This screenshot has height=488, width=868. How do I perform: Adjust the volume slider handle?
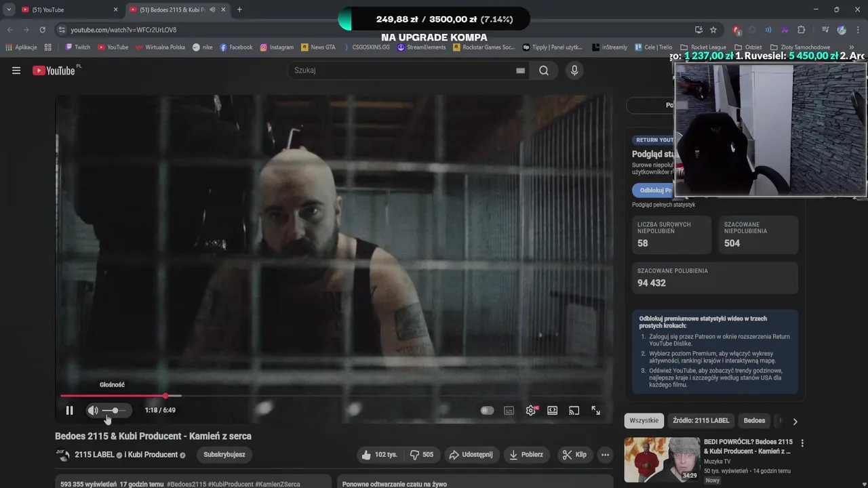pyautogui.click(x=115, y=410)
